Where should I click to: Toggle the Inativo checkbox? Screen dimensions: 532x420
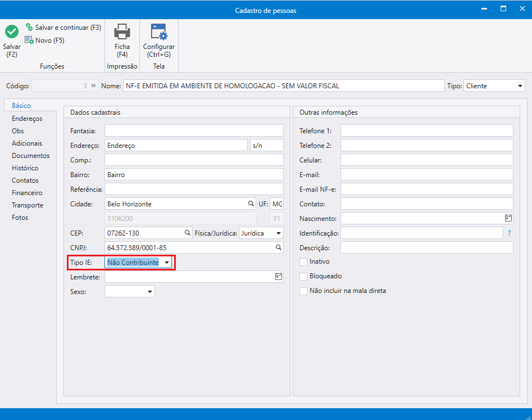tap(303, 262)
